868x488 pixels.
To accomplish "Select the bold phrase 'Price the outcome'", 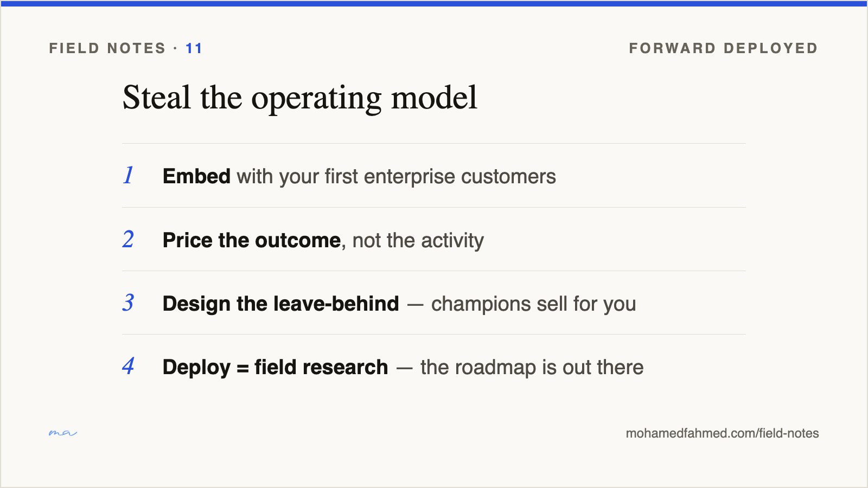I will (252, 240).
